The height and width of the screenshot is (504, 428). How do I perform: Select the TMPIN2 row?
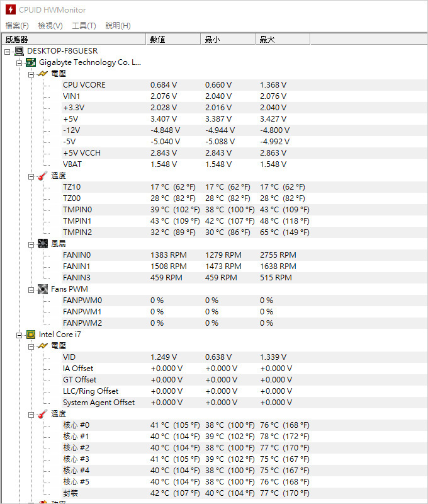click(x=244, y=232)
